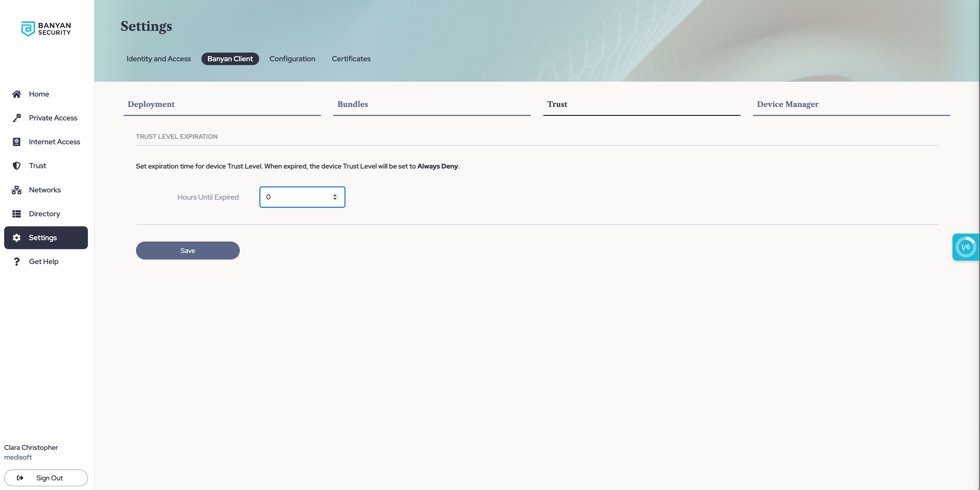Switch to the Bundles tab
The image size is (980, 490).
[352, 104]
